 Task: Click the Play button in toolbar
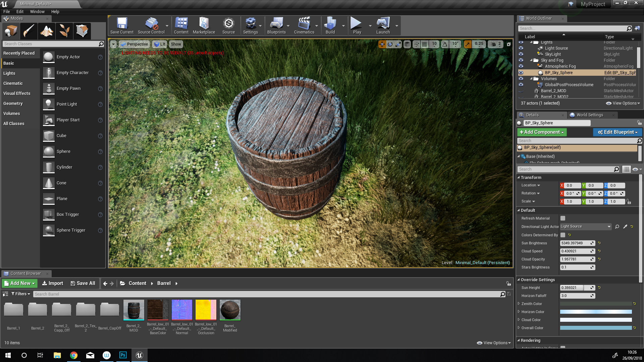click(357, 26)
